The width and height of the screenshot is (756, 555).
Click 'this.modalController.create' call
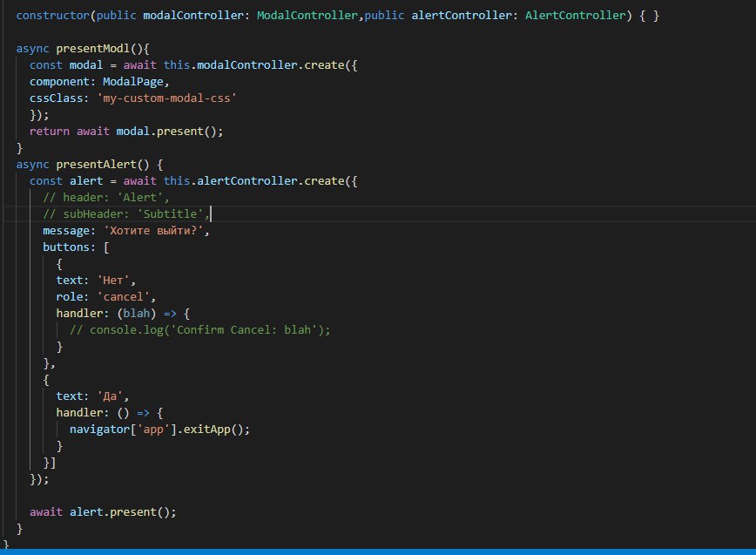[x=253, y=65]
